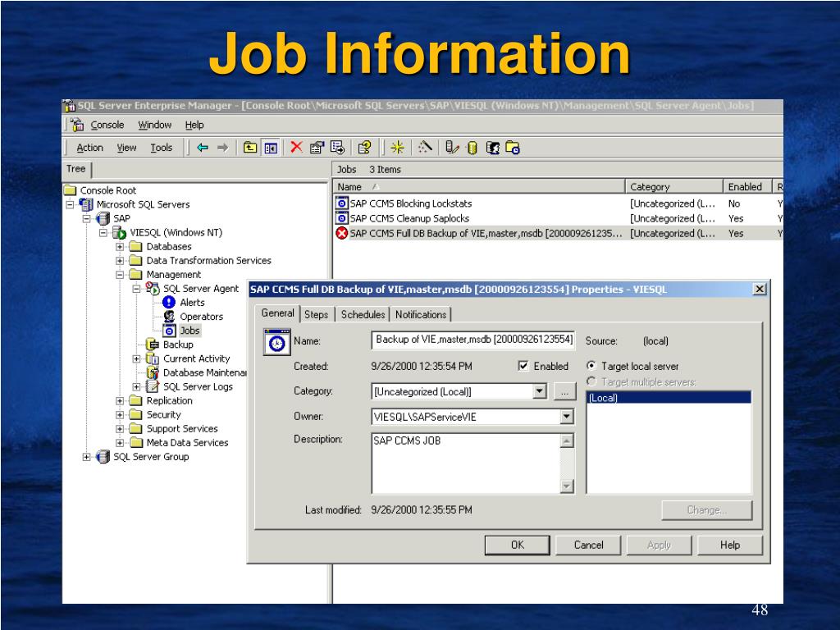Sort jobs by the Enabled column header

tap(746, 186)
